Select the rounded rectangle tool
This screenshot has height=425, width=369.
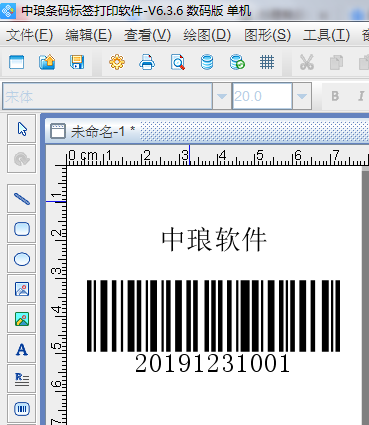click(22, 229)
